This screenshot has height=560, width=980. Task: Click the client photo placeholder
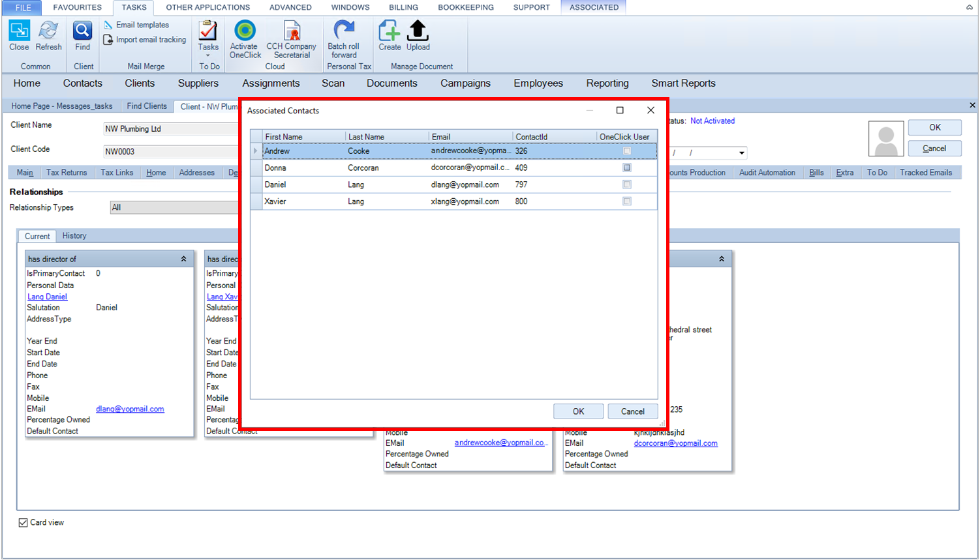click(886, 138)
